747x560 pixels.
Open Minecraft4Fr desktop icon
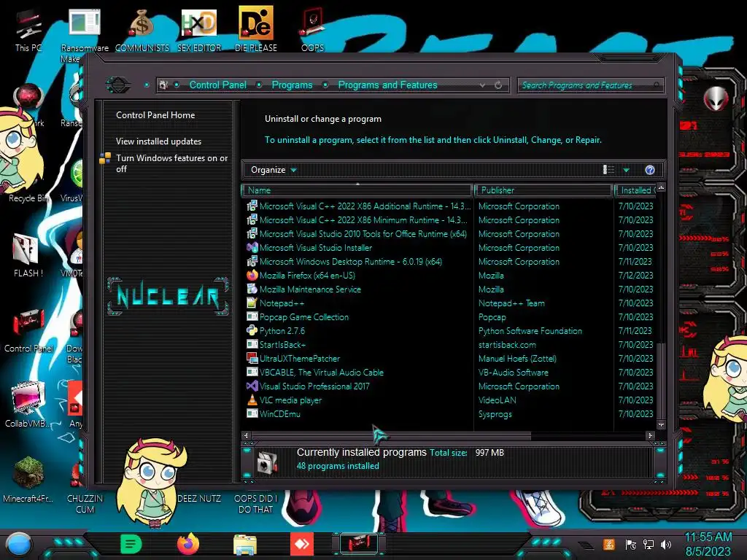28,480
